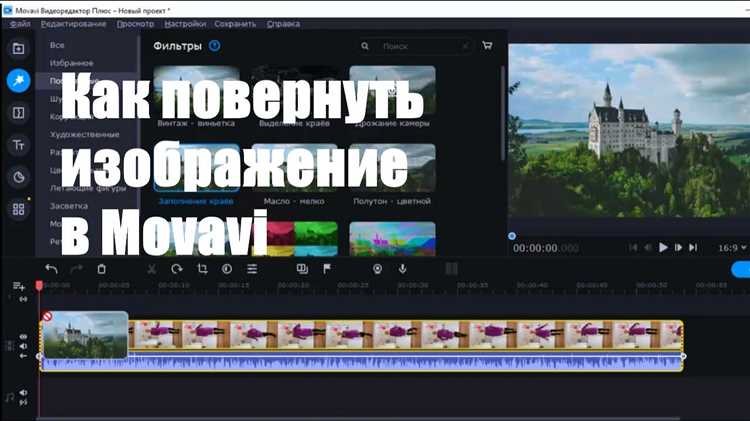
Task: Open the Сохранить menu
Action: click(x=235, y=24)
